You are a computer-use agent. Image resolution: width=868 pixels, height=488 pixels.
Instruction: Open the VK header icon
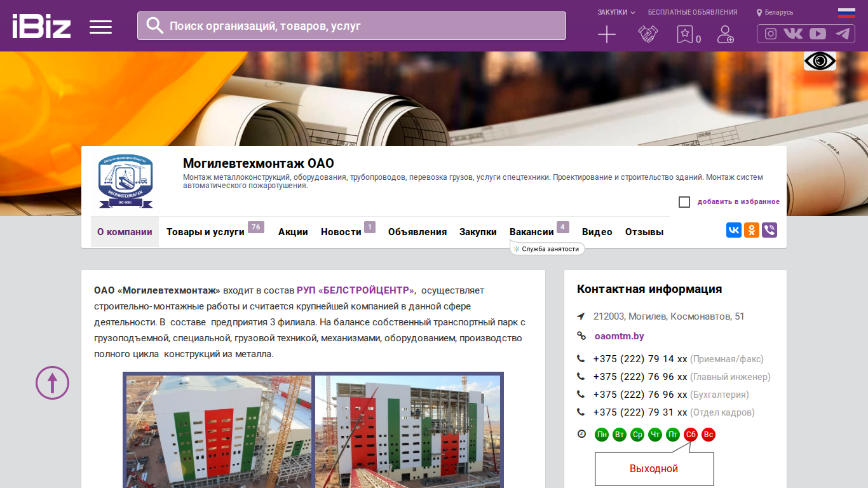pos(793,34)
